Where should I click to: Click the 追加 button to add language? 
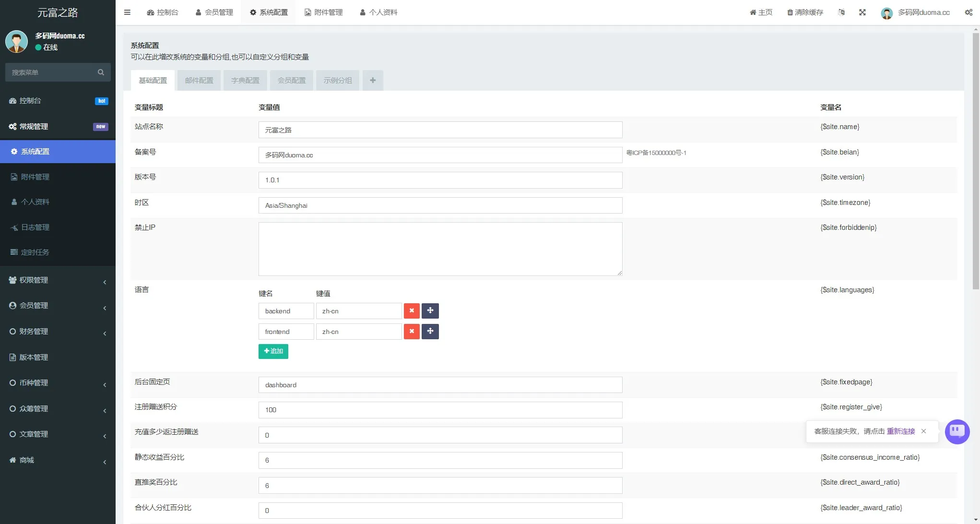click(x=273, y=351)
